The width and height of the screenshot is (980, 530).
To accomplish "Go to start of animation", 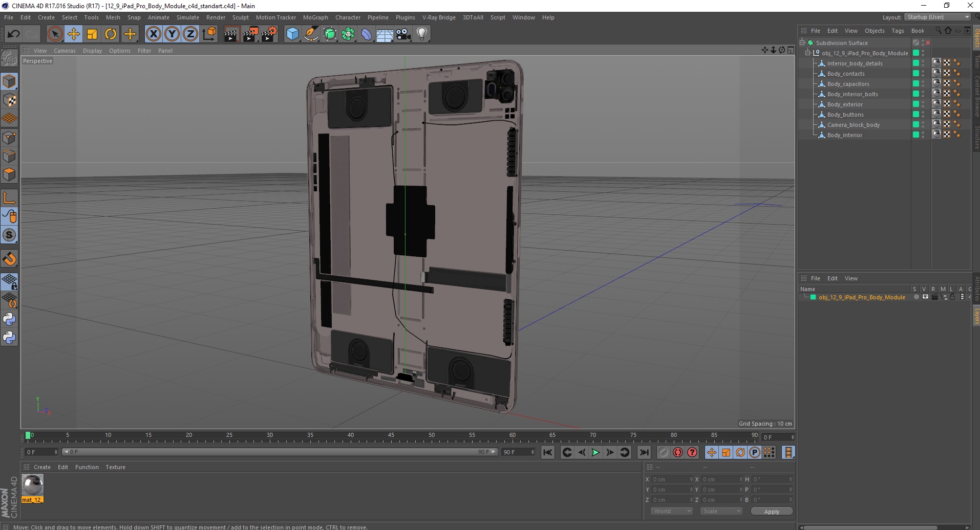I will coord(548,452).
